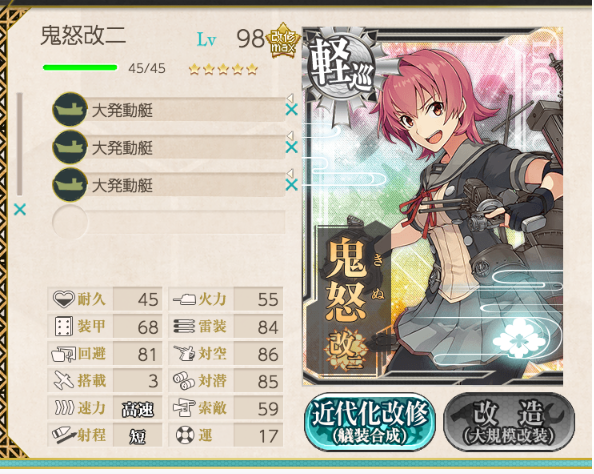Click the second 大発動艇 landing craft icon

point(70,147)
